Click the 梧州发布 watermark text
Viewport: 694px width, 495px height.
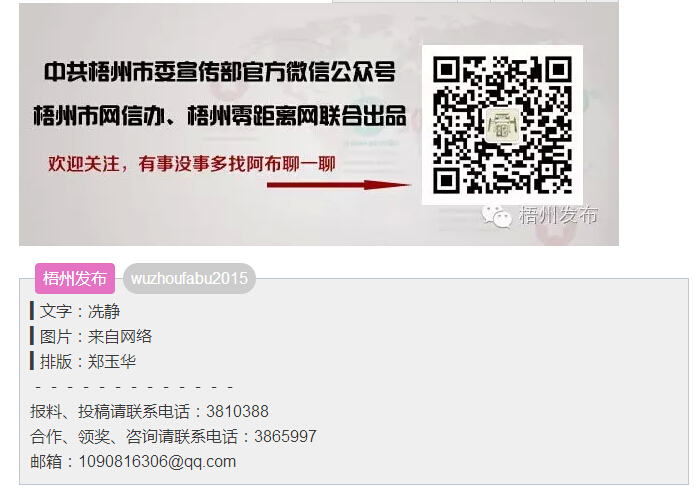[559, 216]
